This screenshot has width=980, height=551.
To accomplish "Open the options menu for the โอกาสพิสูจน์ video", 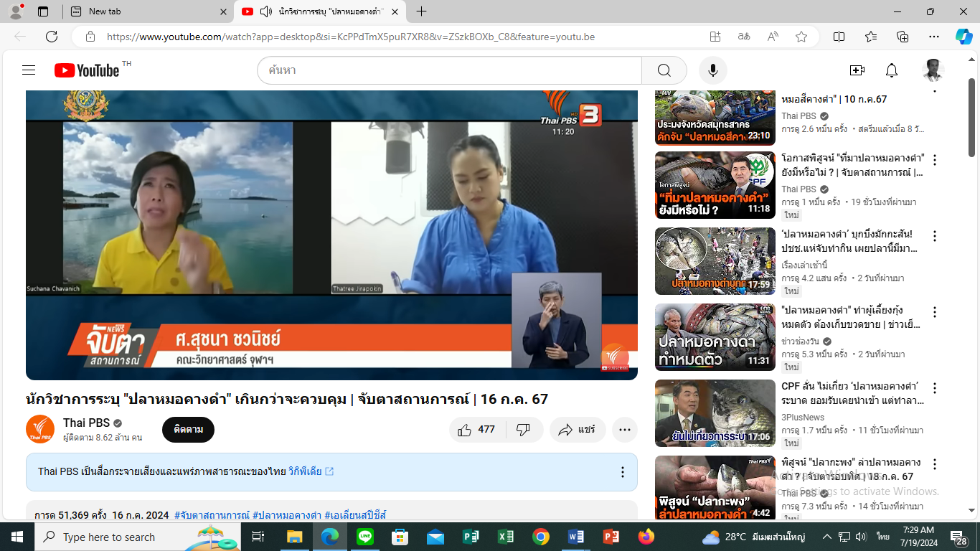I will point(935,160).
